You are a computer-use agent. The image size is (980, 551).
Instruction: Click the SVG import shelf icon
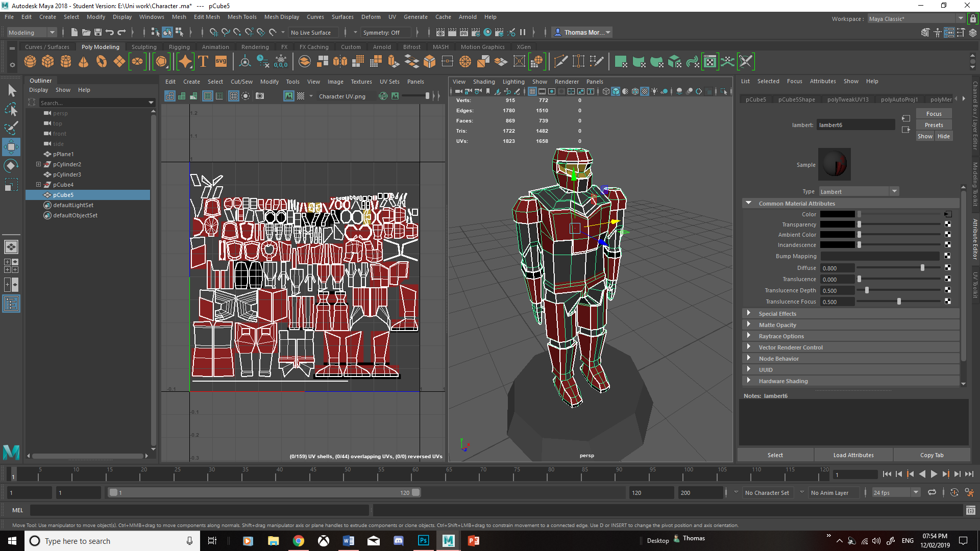221,62
